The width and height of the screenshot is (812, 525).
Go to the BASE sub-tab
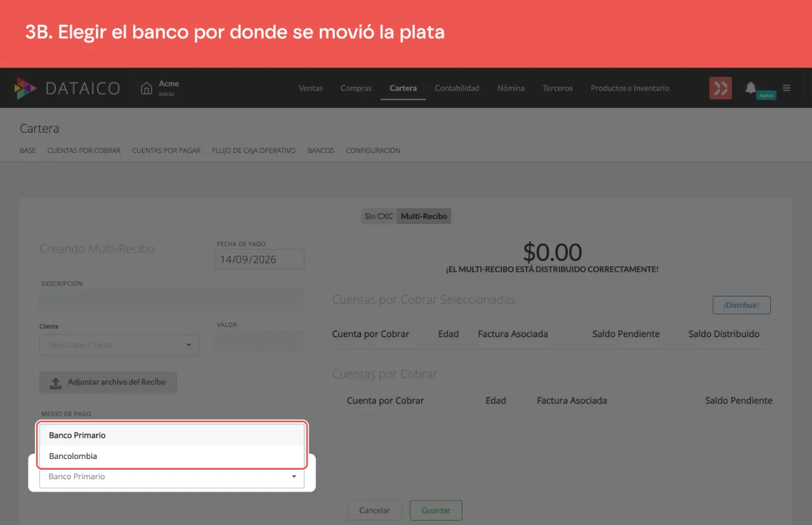coord(28,150)
